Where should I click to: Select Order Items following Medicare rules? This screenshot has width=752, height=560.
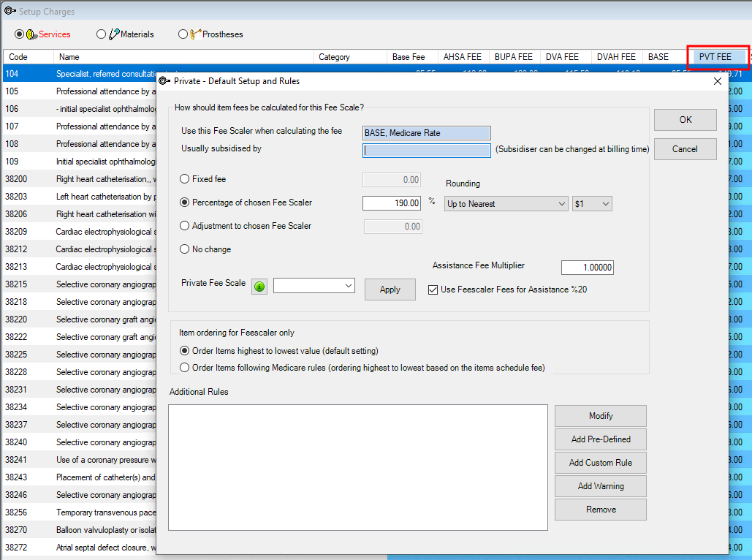pos(184,368)
